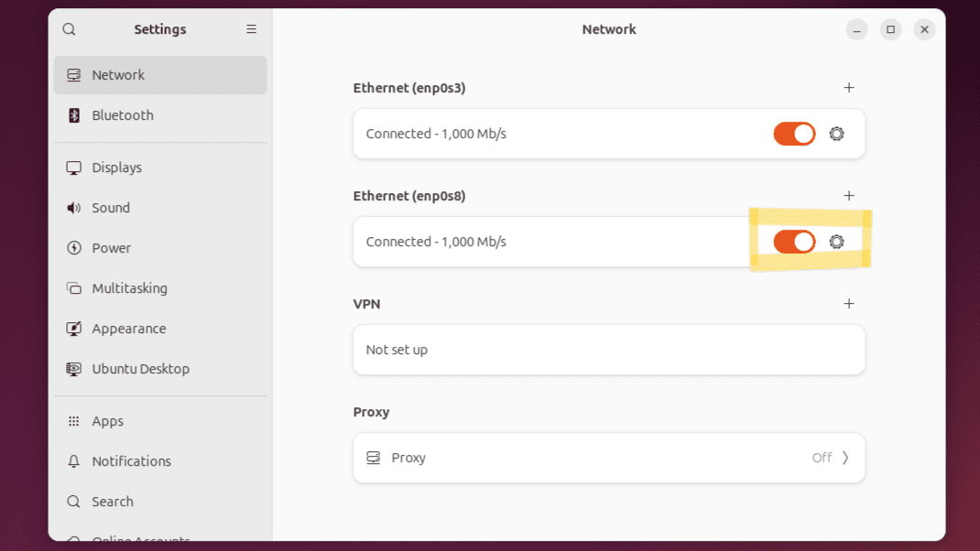Add a new enp0s3 Ethernet profile

tap(849, 88)
